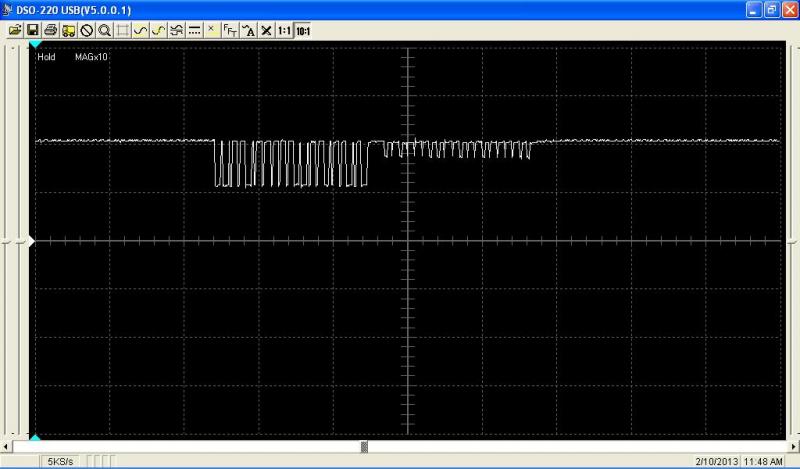Select the magnifying glass zoom tool

(x=105, y=31)
